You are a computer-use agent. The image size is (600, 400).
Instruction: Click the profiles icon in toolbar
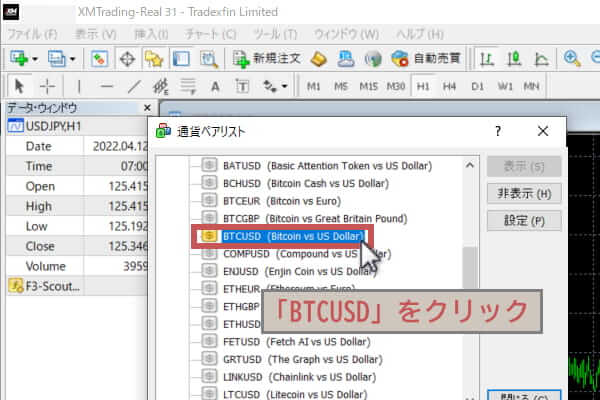[57, 59]
